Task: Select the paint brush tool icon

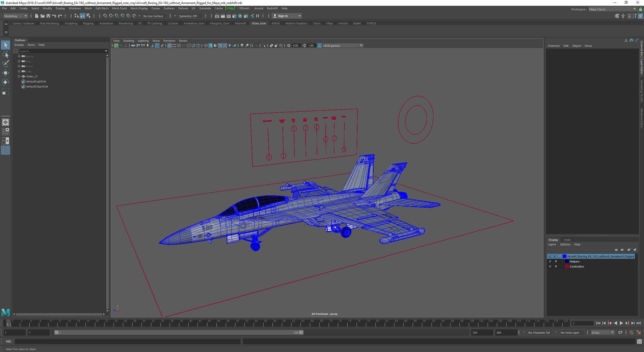Action: [x=6, y=62]
